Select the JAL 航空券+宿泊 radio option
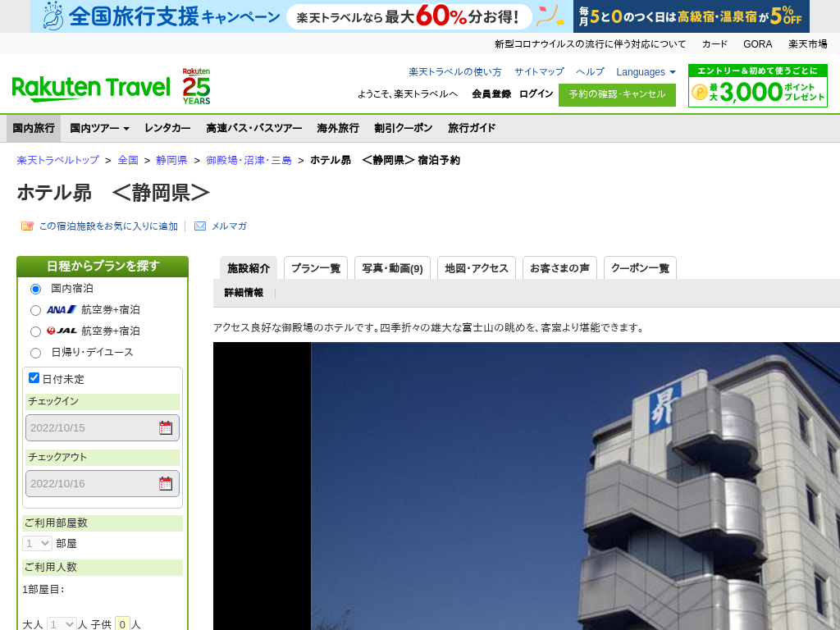Screen dimensions: 840x630 pyautogui.click(x=35, y=332)
